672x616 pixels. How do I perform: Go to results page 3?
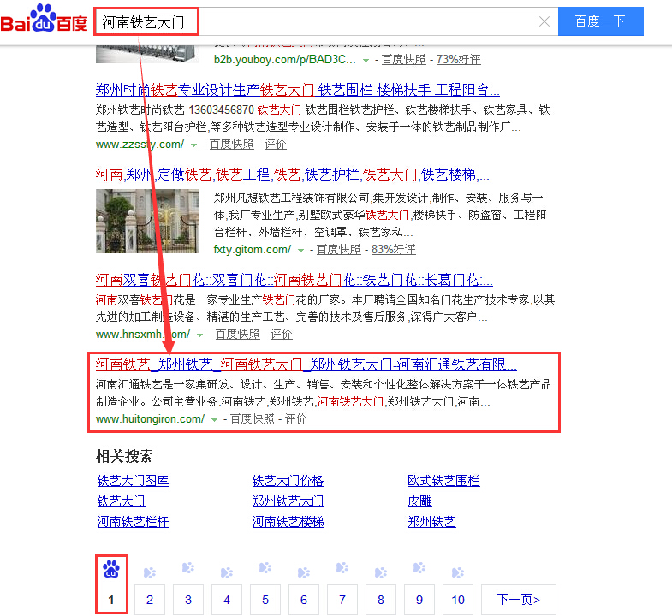[x=188, y=600]
